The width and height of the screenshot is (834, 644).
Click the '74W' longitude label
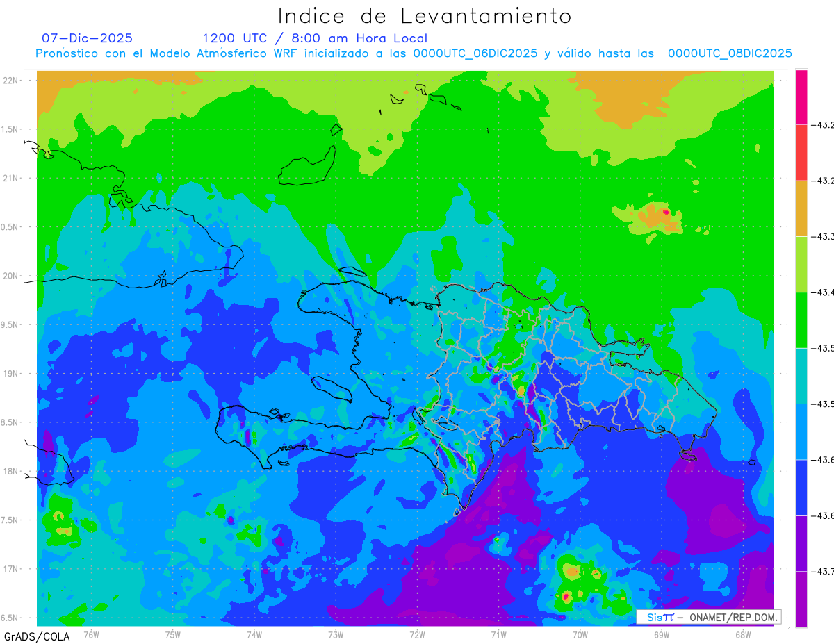coord(254,634)
